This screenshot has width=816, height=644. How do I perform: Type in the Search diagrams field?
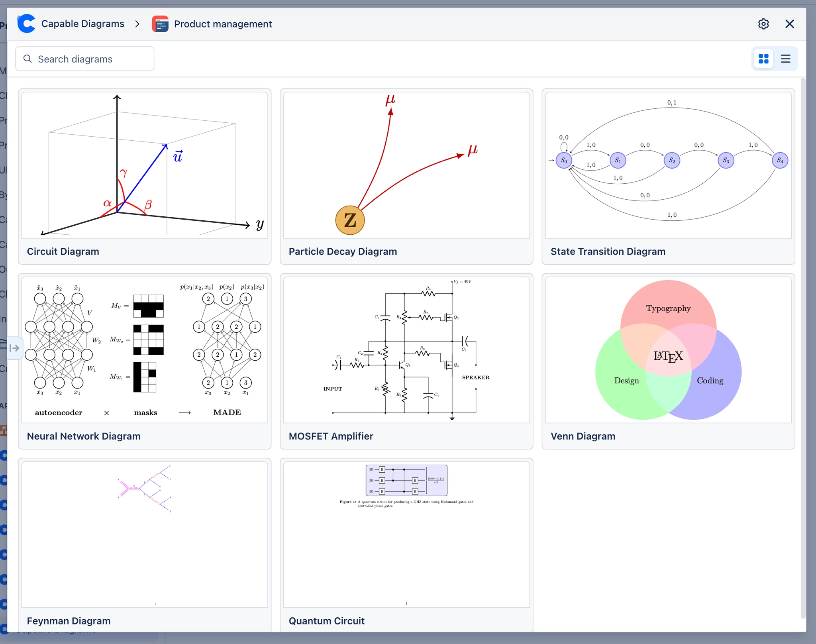92,59
